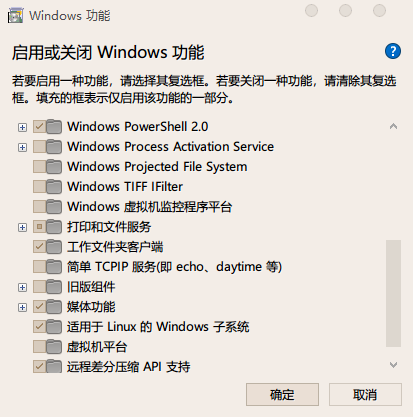The width and height of the screenshot is (413, 417).
Task: Click folder icon next to 媒体功能
Action: 54,307
